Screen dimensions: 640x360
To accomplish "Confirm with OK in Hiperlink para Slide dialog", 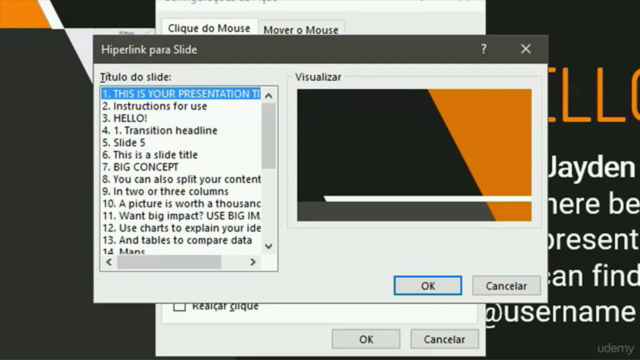I will (x=428, y=286).
